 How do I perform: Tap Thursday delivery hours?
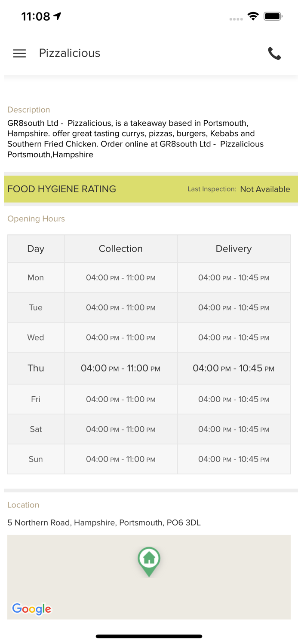[x=234, y=368]
